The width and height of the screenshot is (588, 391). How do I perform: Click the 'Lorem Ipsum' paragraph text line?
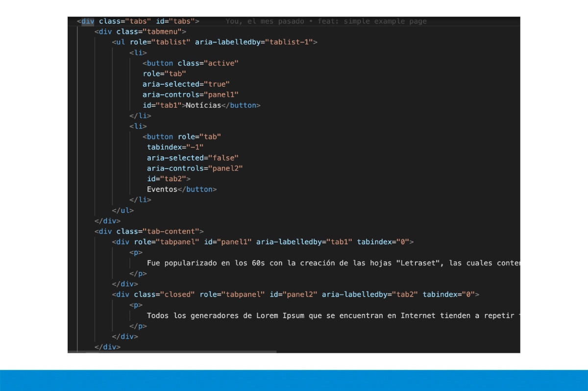333,316
